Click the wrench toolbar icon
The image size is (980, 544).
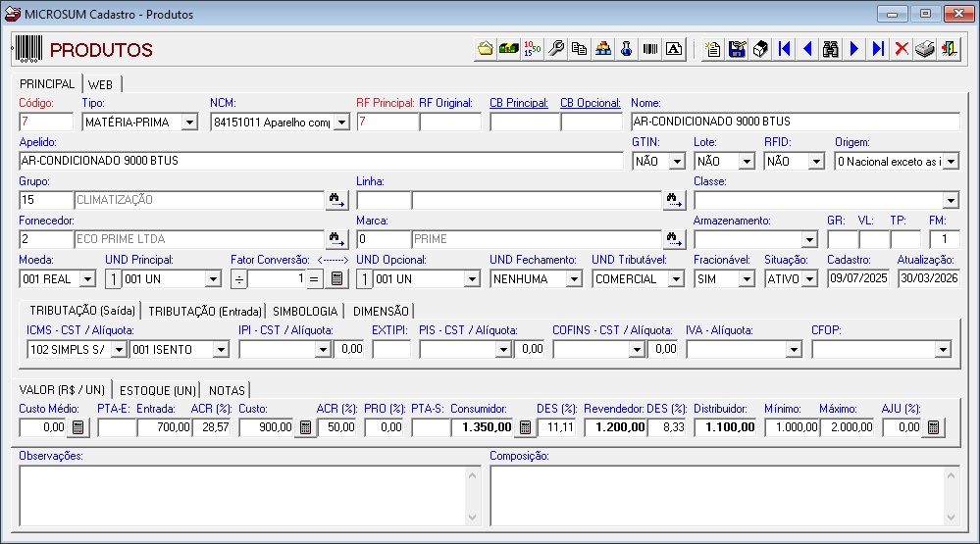(x=555, y=49)
